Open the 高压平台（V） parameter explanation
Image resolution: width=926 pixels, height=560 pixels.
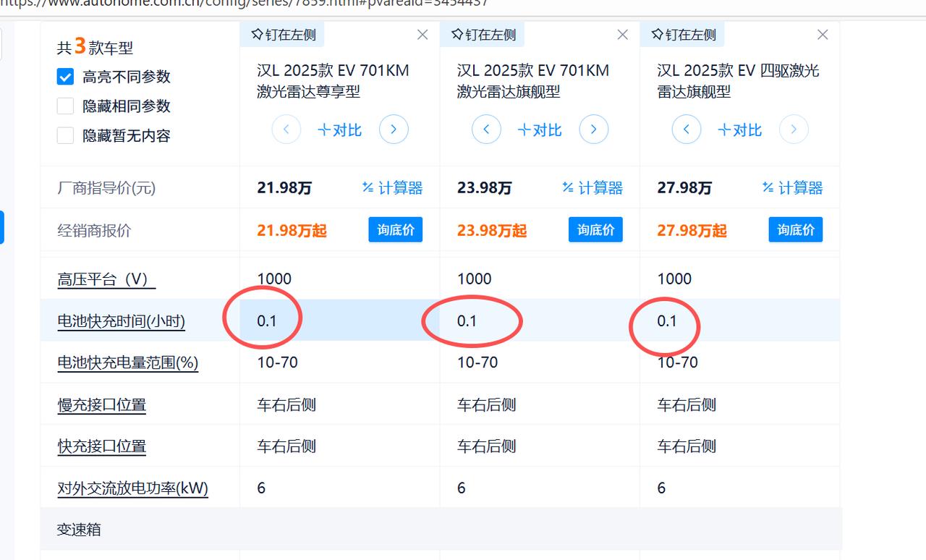coord(106,279)
